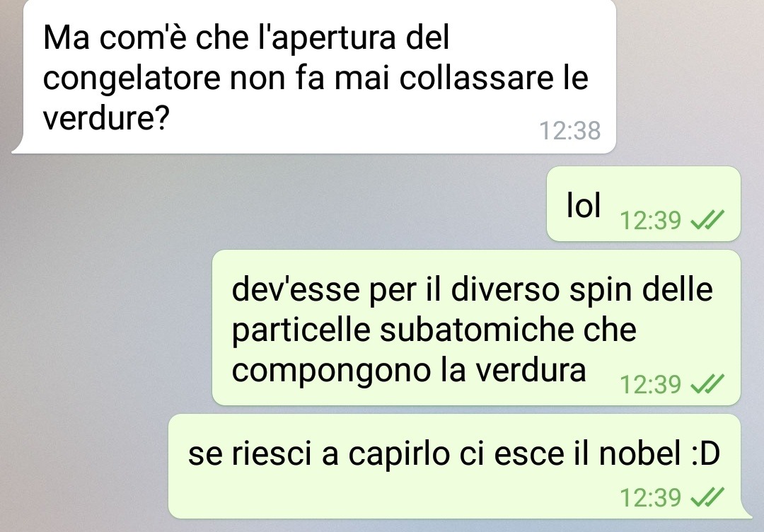This screenshot has height=532, width=764.
Task: Click the ":D" emoticon in last message
Action: click(705, 453)
